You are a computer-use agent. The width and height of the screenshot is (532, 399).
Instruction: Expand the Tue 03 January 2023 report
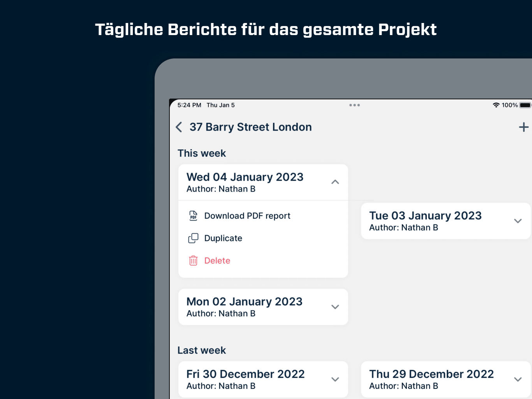click(518, 221)
